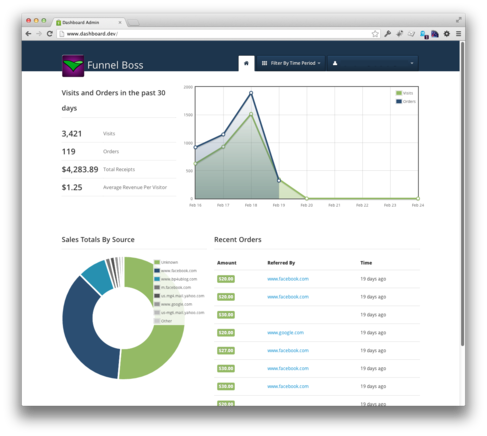487x436 pixels.
Task: Click the Feb 16 x-axis label
Action: point(195,205)
